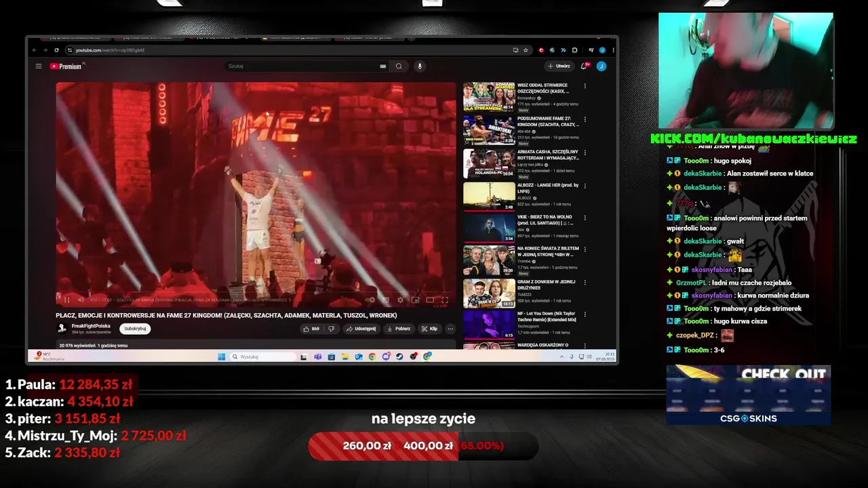This screenshot has width=868, height=488.
Task: Open options menu for GRAM Z DONKIEM video
Action: [585, 284]
